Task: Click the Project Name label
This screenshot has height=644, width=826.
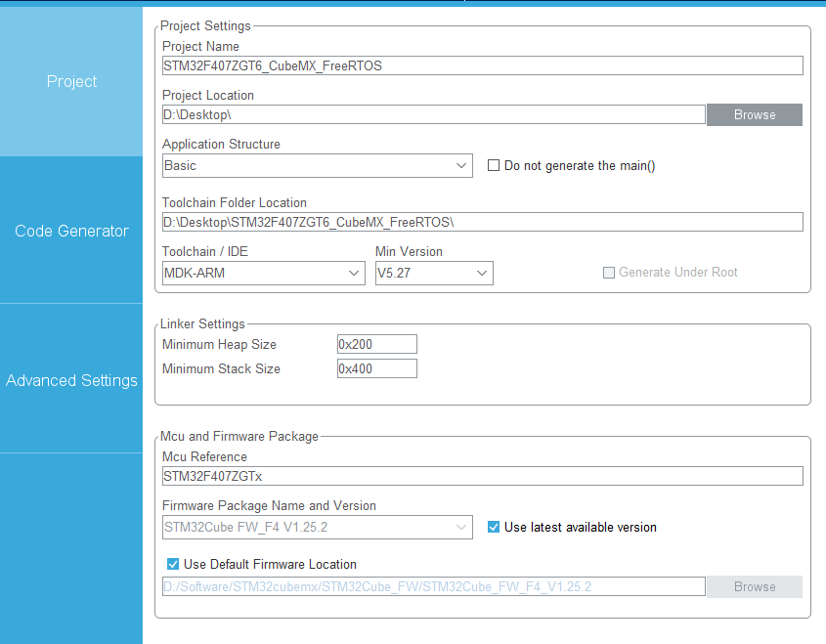Action: coord(200,46)
